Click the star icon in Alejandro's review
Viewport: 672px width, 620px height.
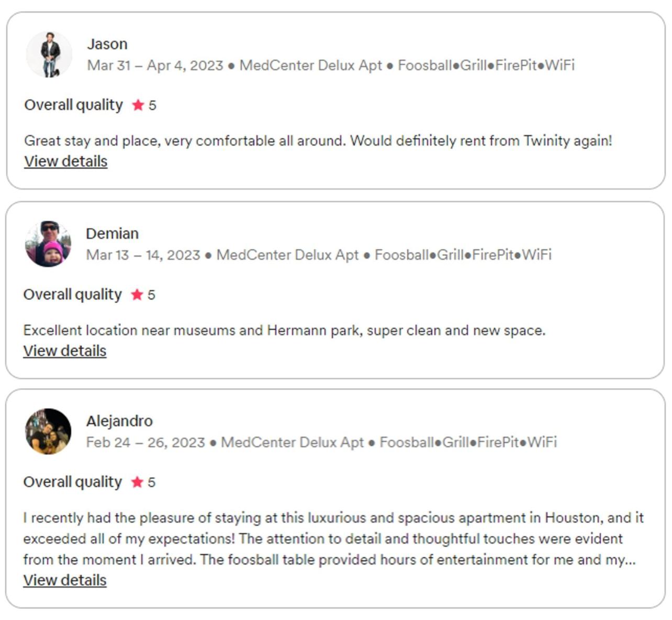point(137,482)
